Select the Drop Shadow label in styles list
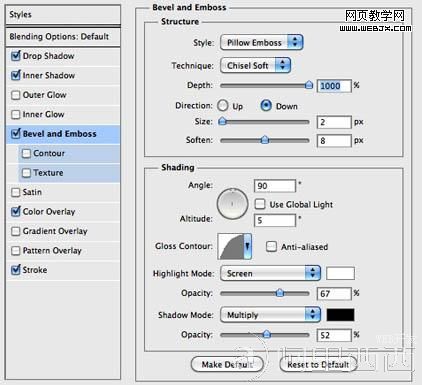The height and width of the screenshot is (385, 422). coord(48,56)
